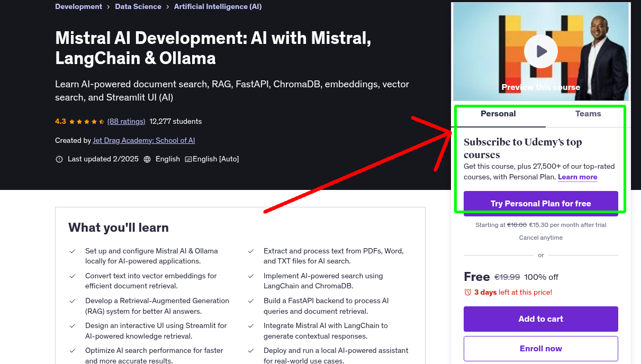Click the 12,277 students text
The height and width of the screenshot is (364, 641).
click(176, 121)
